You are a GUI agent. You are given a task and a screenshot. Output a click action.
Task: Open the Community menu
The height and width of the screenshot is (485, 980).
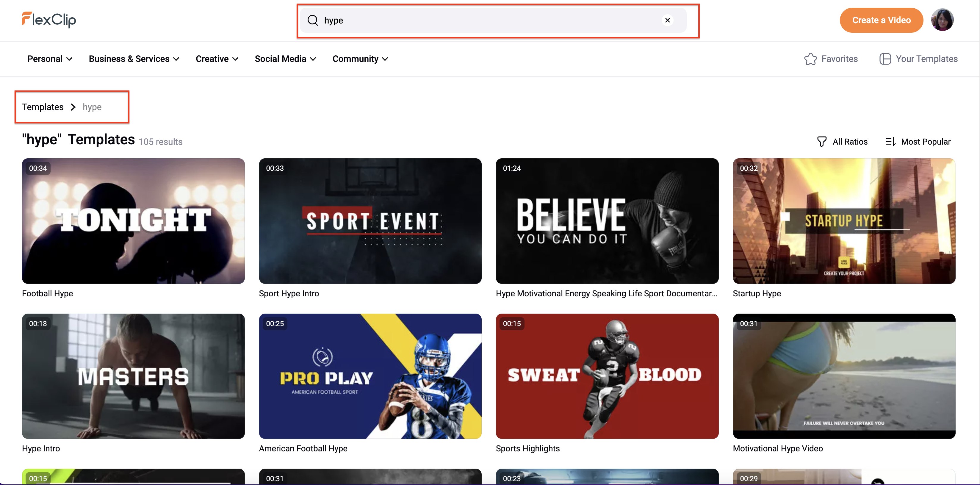(x=359, y=59)
